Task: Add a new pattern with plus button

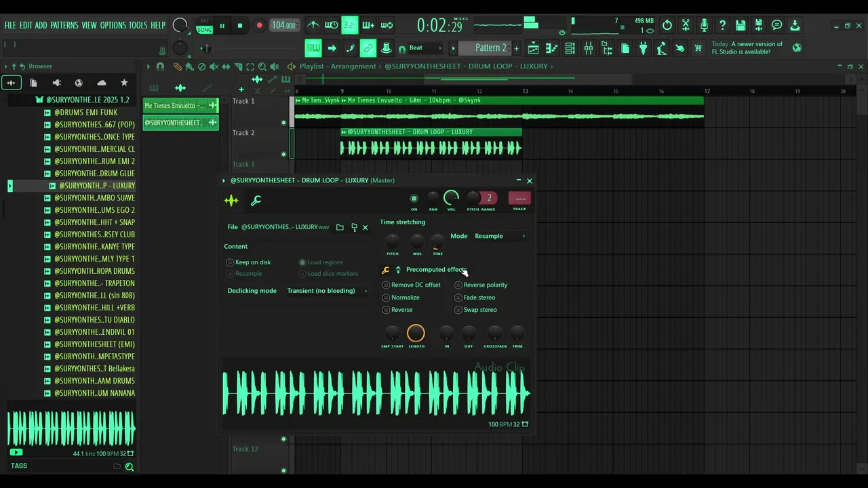Action: pyautogui.click(x=516, y=48)
